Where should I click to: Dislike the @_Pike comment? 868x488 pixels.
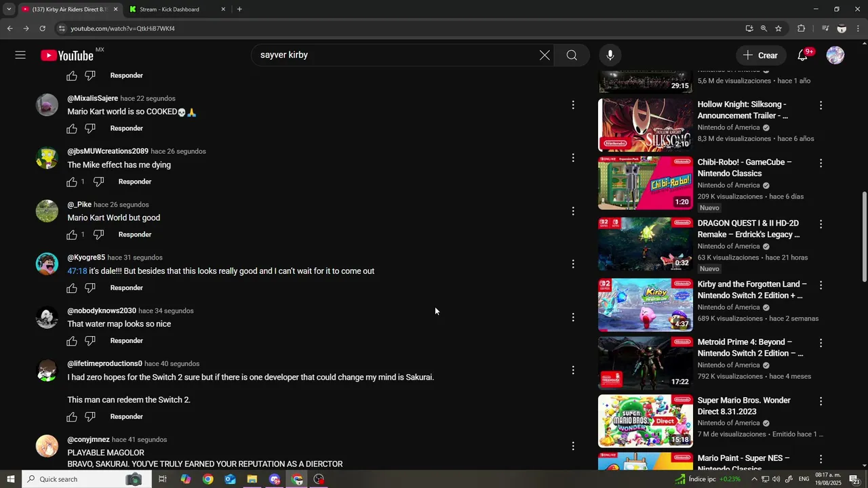pos(98,235)
